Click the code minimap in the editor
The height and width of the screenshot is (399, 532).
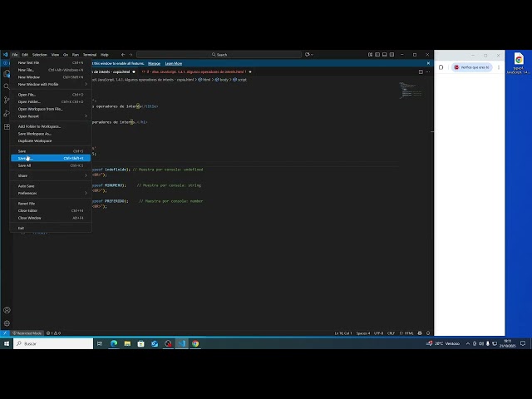(x=411, y=91)
